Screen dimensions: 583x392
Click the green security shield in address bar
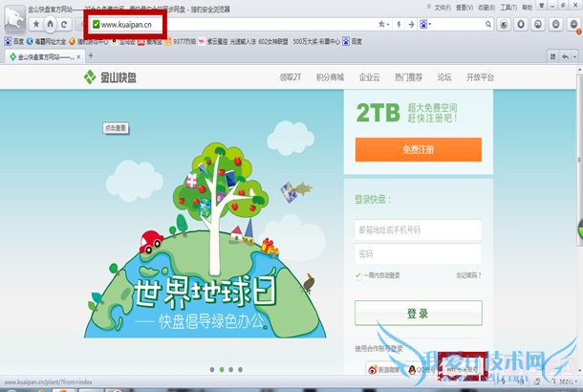coord(96,25)
